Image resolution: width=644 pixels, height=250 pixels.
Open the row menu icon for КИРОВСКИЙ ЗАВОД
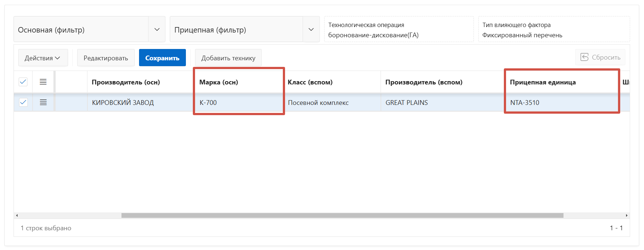pyautogui.click(x=43, y=102)
